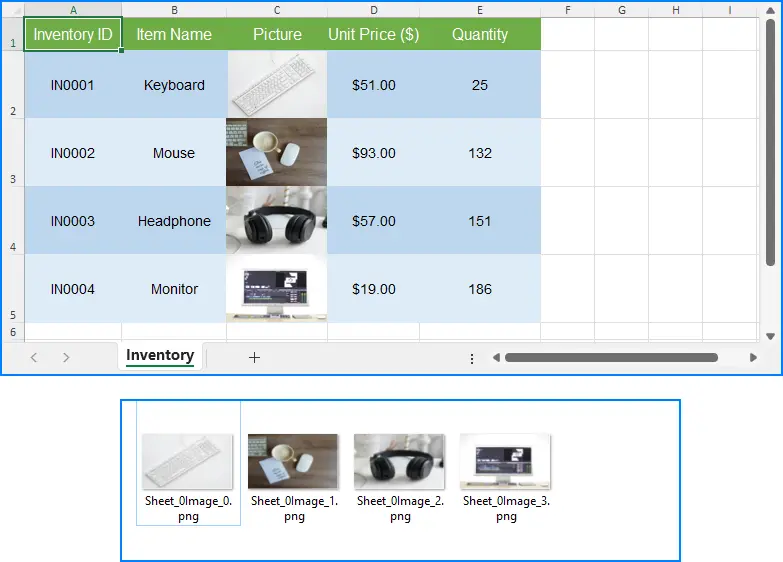Screen dimensions: 783x562
Task: Add a new sheet with the plus icon
Action: click(x=254, y=358)
